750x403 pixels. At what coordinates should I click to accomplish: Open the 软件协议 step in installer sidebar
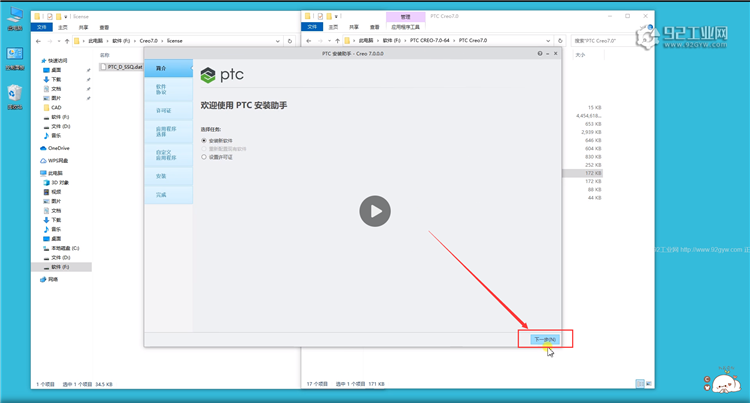[169, 89]
